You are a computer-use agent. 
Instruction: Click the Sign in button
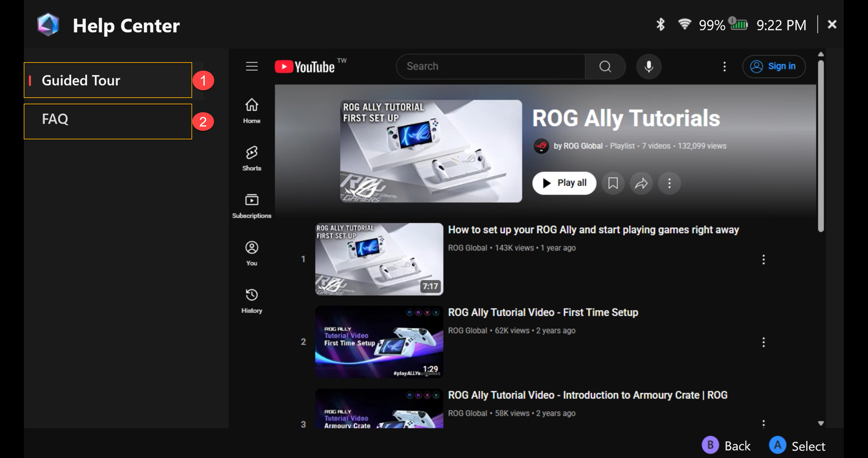[x=774, y=67]
